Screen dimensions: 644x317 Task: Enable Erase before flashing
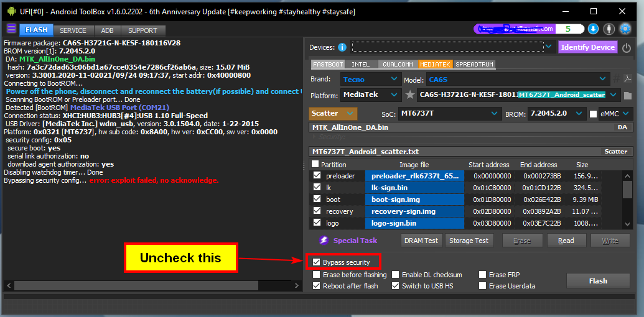[x=316, y=275]
